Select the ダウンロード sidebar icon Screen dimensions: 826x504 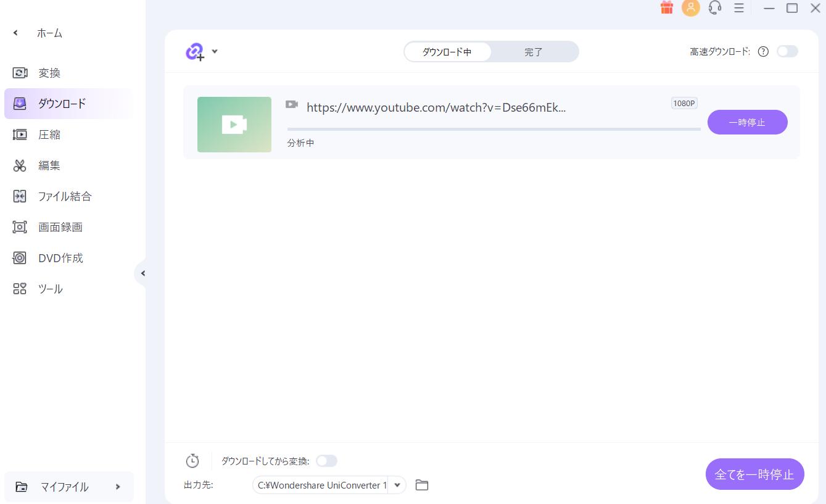(x=20, y=104)
